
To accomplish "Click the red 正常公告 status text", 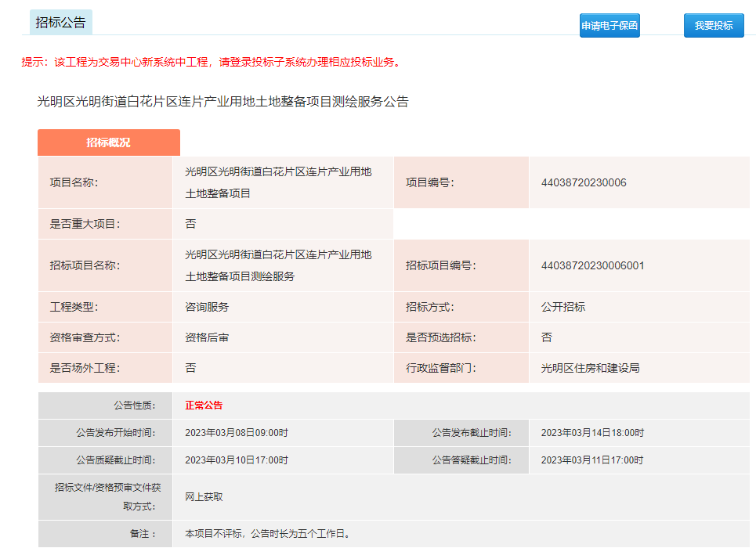I will pyautogui.click(x=204, y=406).
